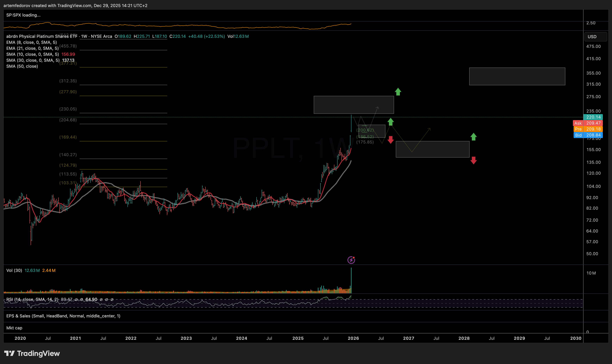Click the abrdn Physical Platinum Shares ETF title
612x364 pixels.
coord(42,36)
